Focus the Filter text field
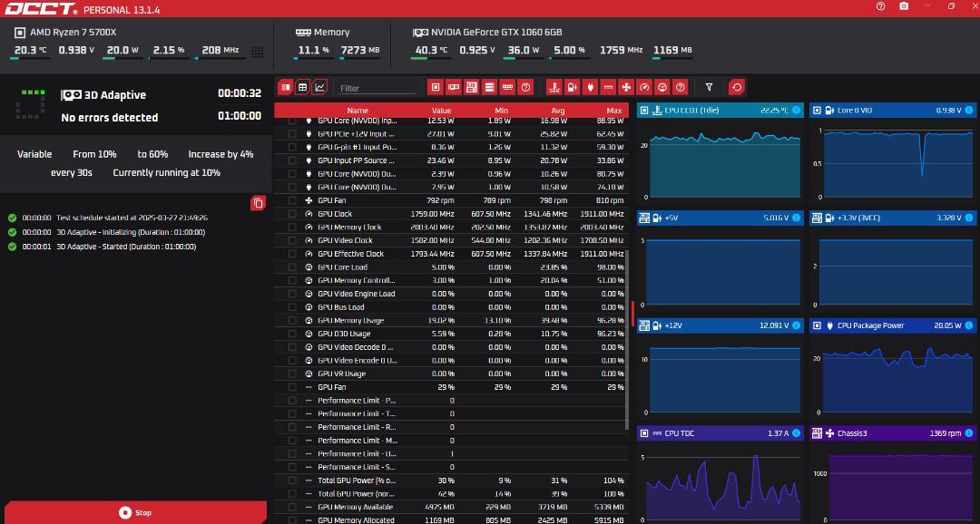The height and width of the screenshot is (524, 980). [x=377, y=88]
